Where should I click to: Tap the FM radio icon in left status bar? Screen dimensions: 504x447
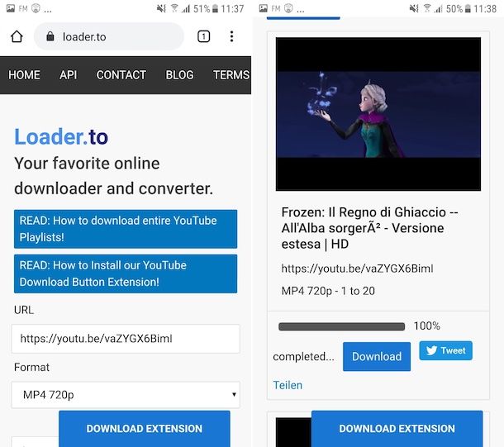23,8
